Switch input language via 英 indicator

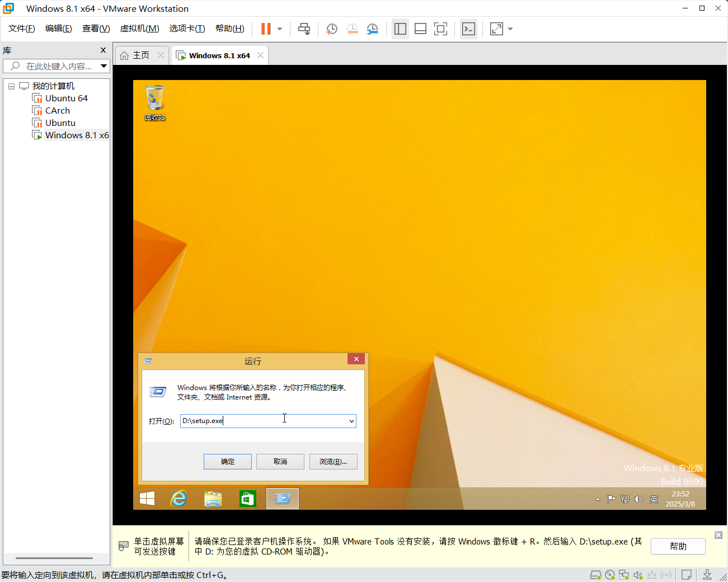coord(654,499)
